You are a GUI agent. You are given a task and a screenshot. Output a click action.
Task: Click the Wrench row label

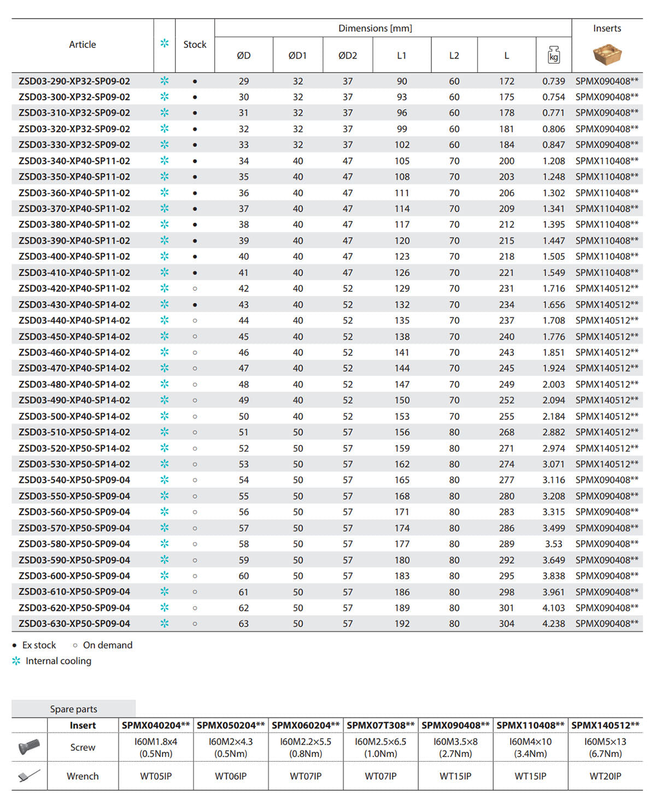pyautogui.click(x=83, y=776)
